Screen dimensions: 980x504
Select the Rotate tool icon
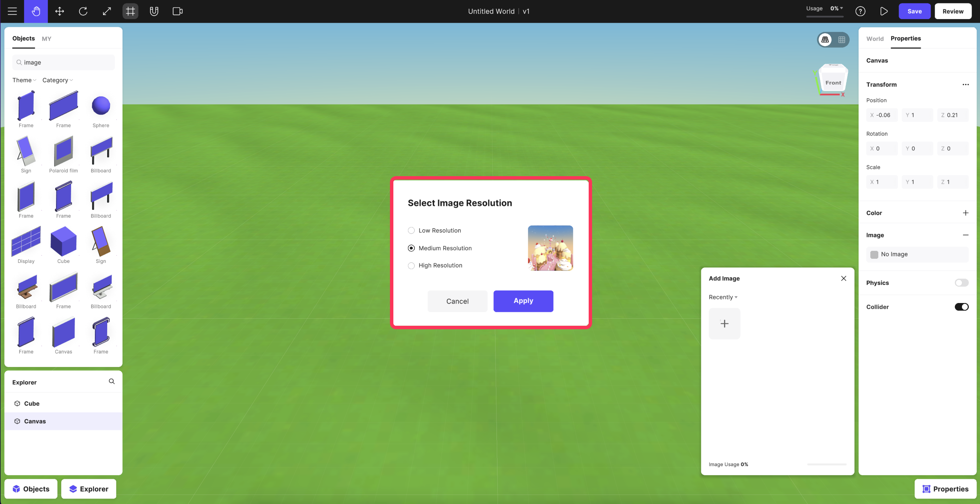(83, 12)
